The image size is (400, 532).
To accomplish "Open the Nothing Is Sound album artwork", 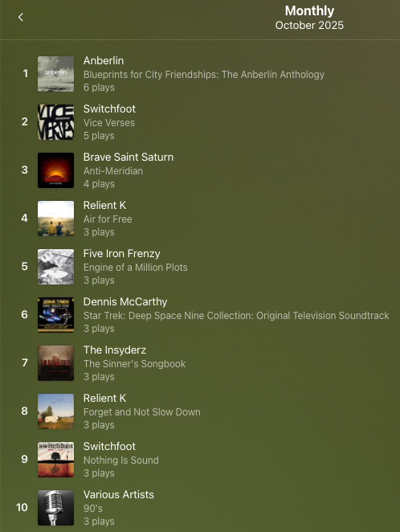I will [55, 460].
